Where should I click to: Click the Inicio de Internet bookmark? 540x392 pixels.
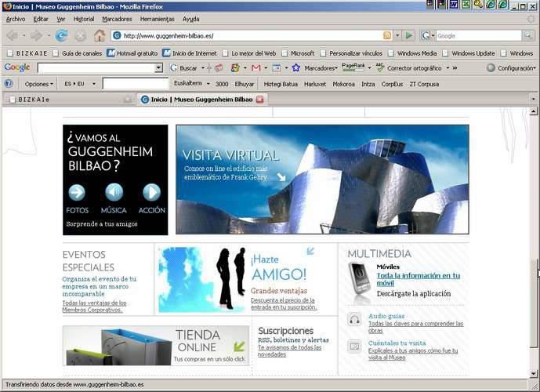pyautogui.click(x=190, y=53)
